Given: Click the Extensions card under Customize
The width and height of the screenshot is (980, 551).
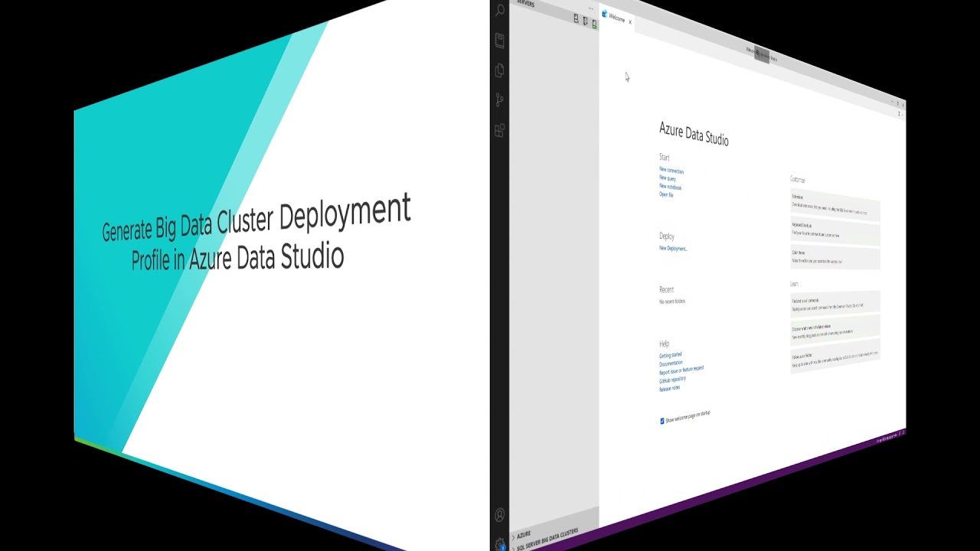Looking at the screenshot, I should click(x=835, y=206).
